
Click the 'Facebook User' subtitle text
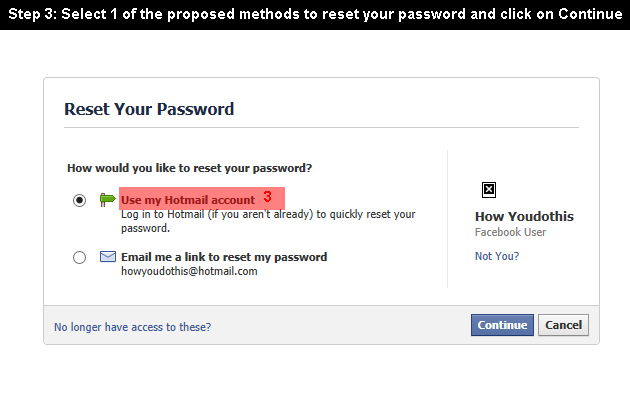(x=510, y=232)
